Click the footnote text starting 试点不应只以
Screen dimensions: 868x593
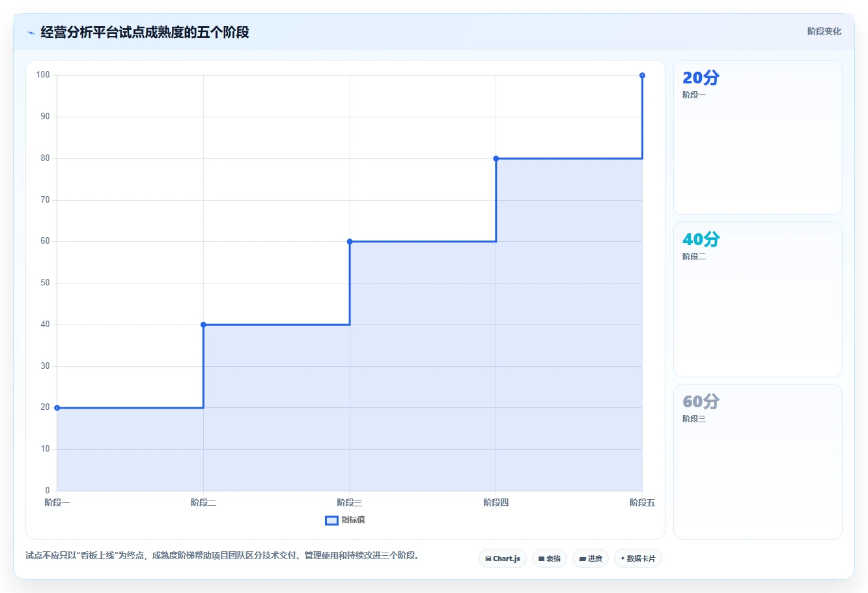click(224, 556)
